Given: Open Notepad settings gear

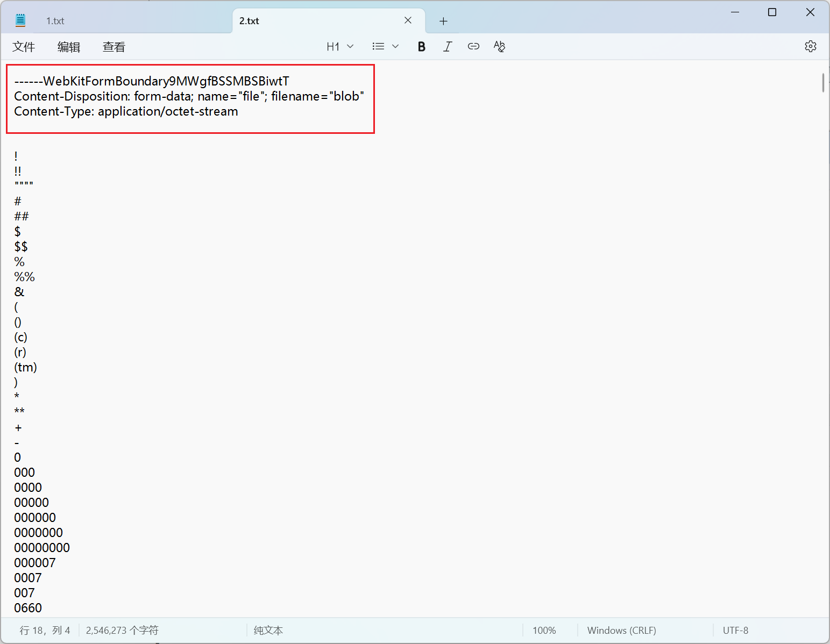Looking at the screenshot, I should 810,47.
